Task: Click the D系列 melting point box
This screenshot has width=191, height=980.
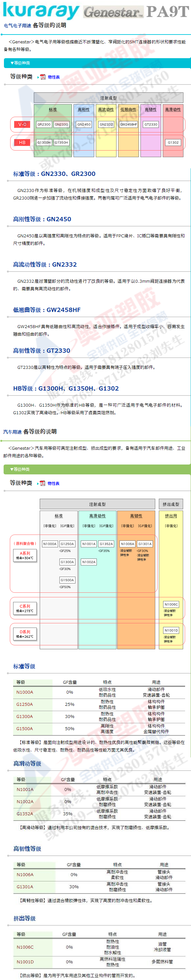Action: tap(25, 634)
